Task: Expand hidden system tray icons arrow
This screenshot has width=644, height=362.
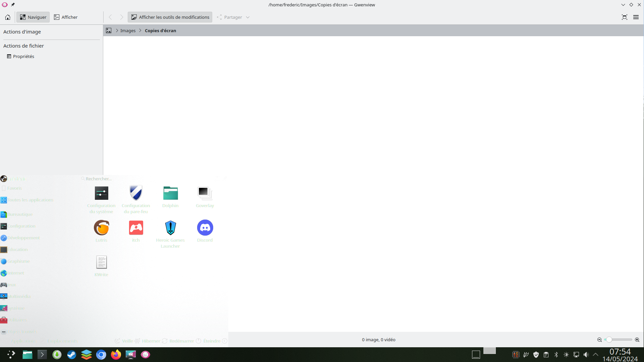Action: click(x=595, y=354)
